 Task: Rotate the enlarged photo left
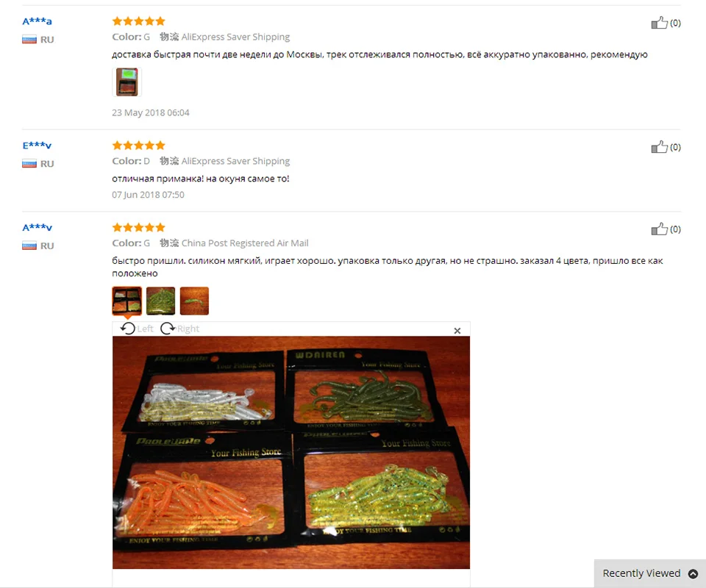(137, 329)
